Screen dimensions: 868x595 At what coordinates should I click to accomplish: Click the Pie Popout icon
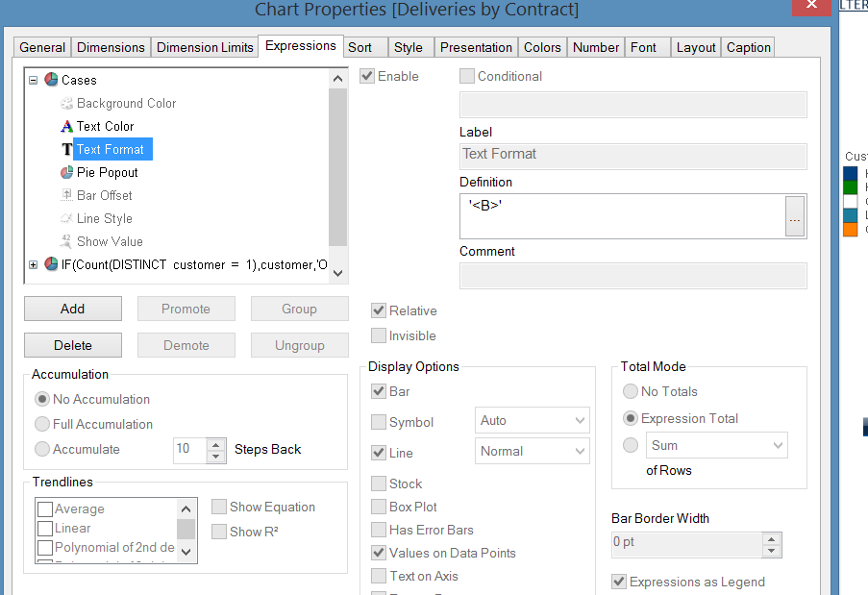pos(66,172)
